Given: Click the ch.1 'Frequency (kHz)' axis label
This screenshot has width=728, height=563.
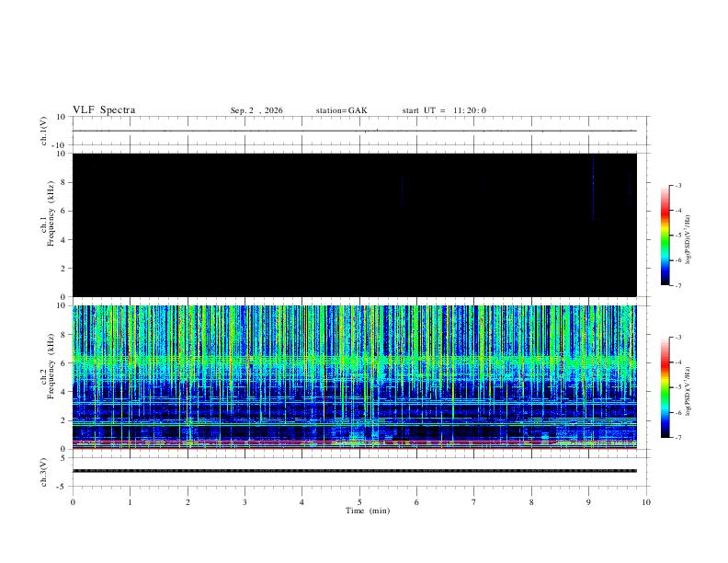Looking at the screenshot, I should point(51,213).
